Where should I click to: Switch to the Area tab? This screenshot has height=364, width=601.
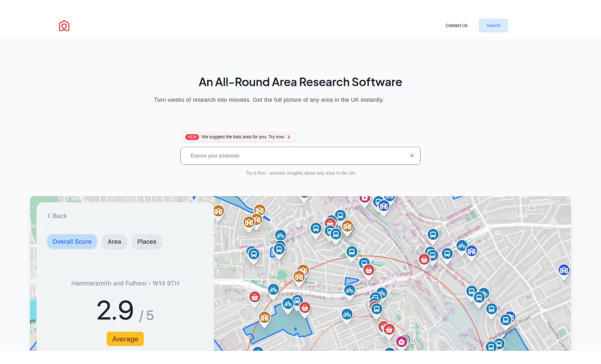click(x=114, y=242)
